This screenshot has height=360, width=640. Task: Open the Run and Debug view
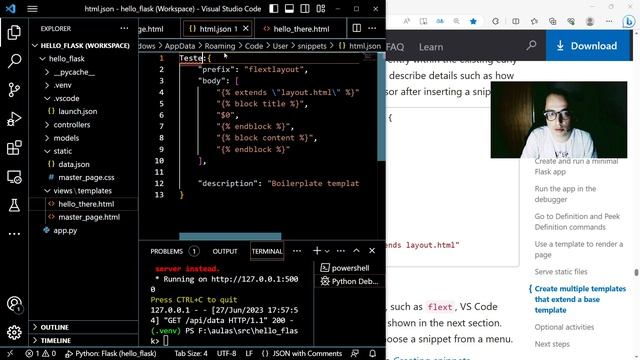pyautogui.click(x=14, y=119)
